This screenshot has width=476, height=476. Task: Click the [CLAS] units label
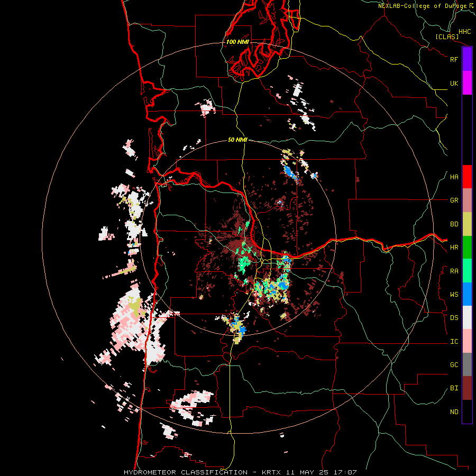(x=447, y=36)
